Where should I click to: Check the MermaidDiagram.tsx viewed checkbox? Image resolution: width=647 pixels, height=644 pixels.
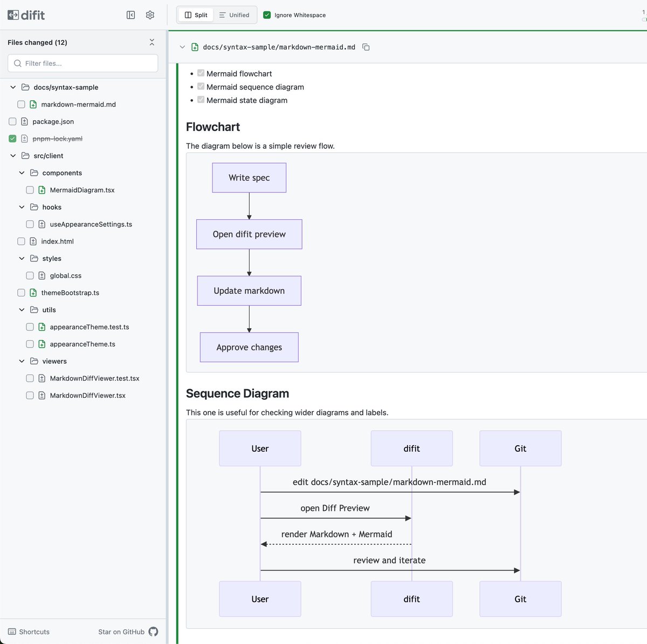[x=30, y=190]
